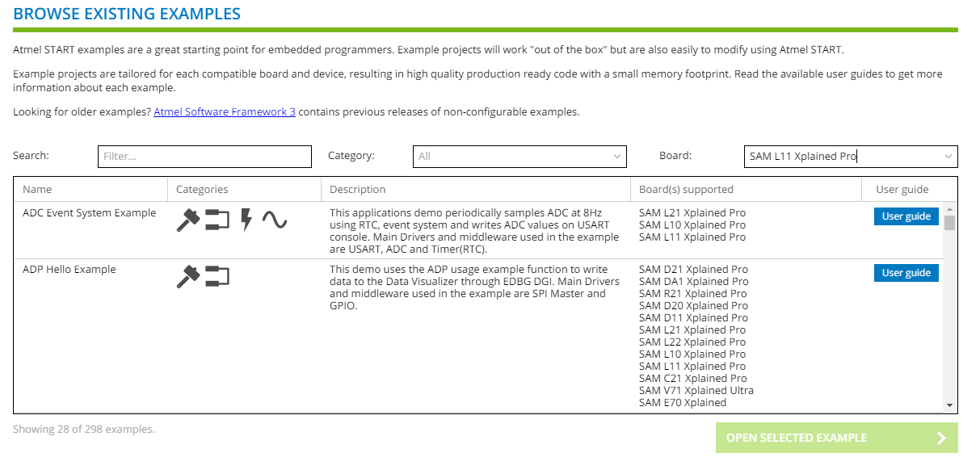Viewport: 980px width, 474px height.
Task: Click SAM L22 Xplained Pro board entry
Action: 692,342
